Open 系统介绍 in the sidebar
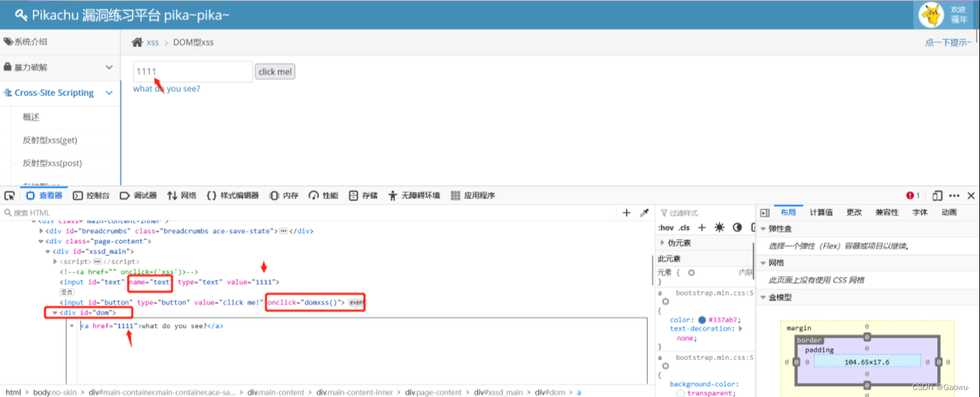This screenshot has height=397, width=980. click(60, 42)
